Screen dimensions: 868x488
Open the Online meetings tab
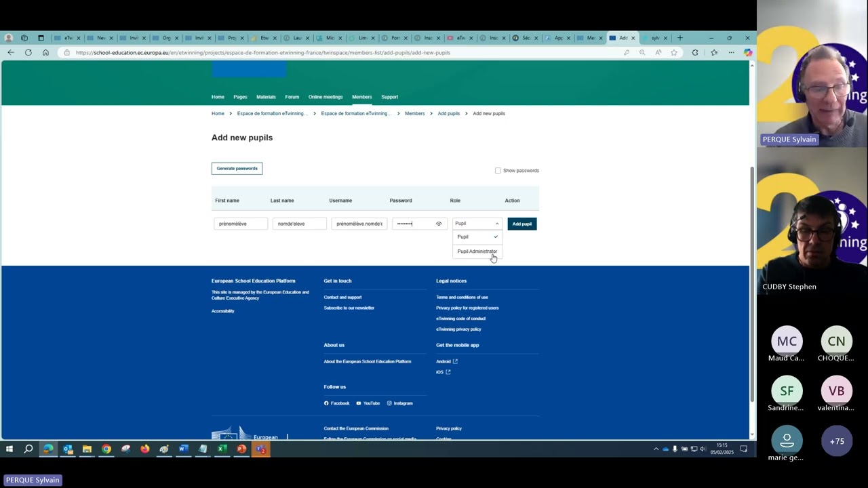(325, 97)
